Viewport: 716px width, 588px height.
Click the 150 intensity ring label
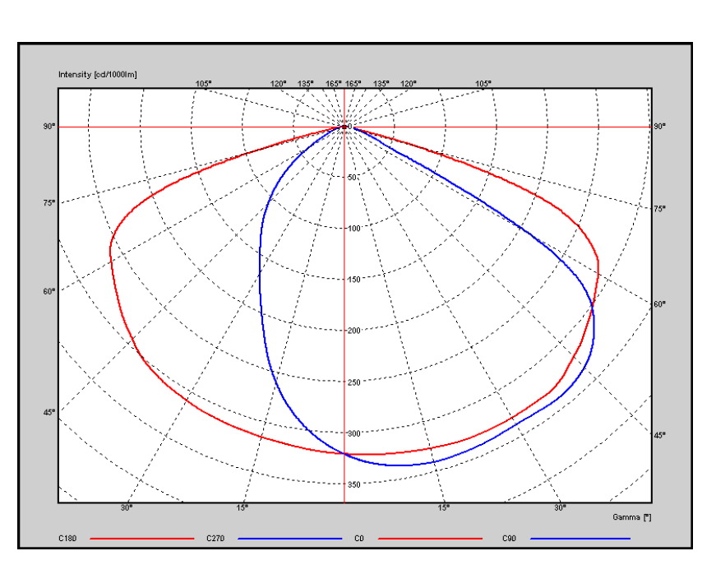tap(354, 280)
